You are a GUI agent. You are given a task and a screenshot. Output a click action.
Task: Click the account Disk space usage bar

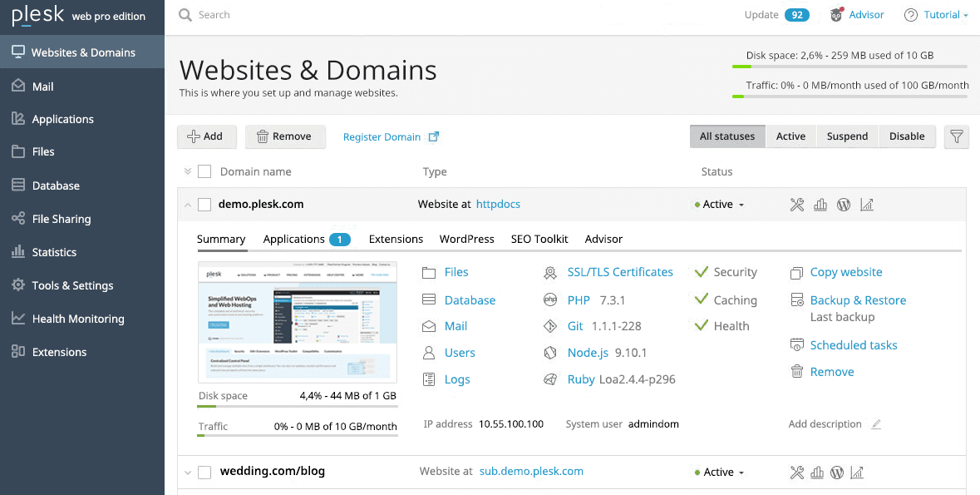850,66
